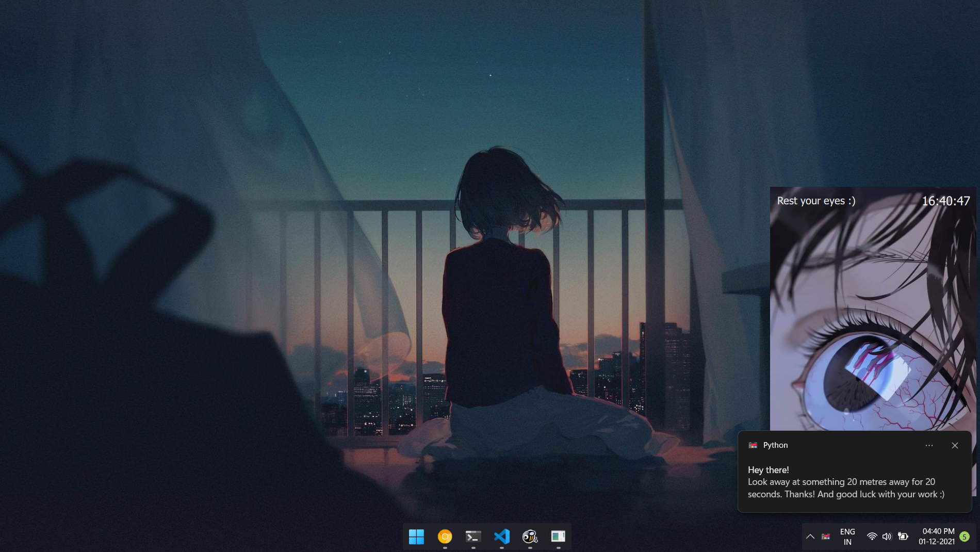
Task: Open the volume speaker control
Action: click(887, 537)
